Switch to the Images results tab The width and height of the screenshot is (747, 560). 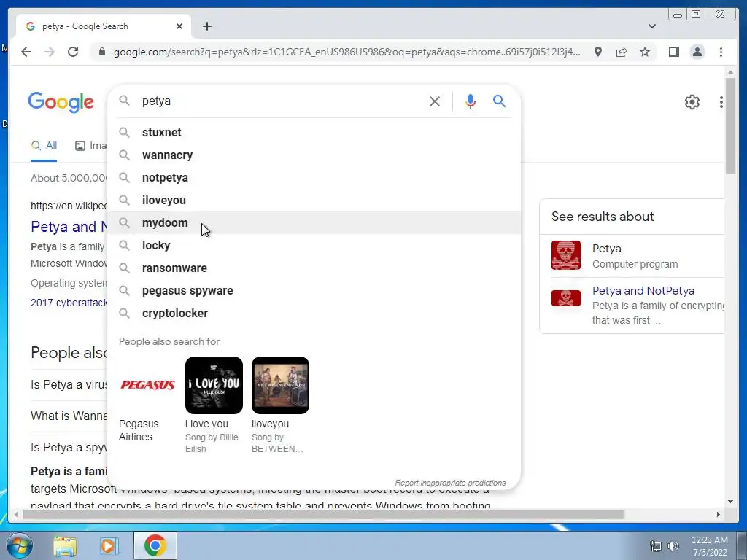click(x=91, y=146)
